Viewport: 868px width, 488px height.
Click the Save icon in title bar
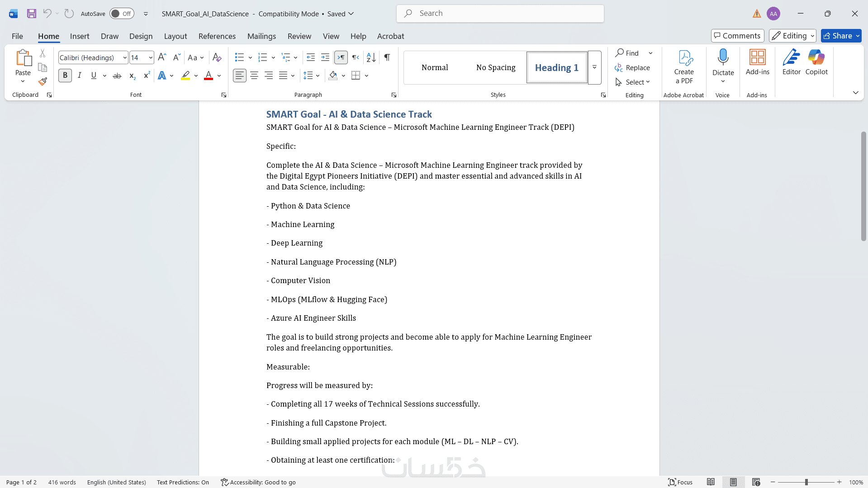31,14
